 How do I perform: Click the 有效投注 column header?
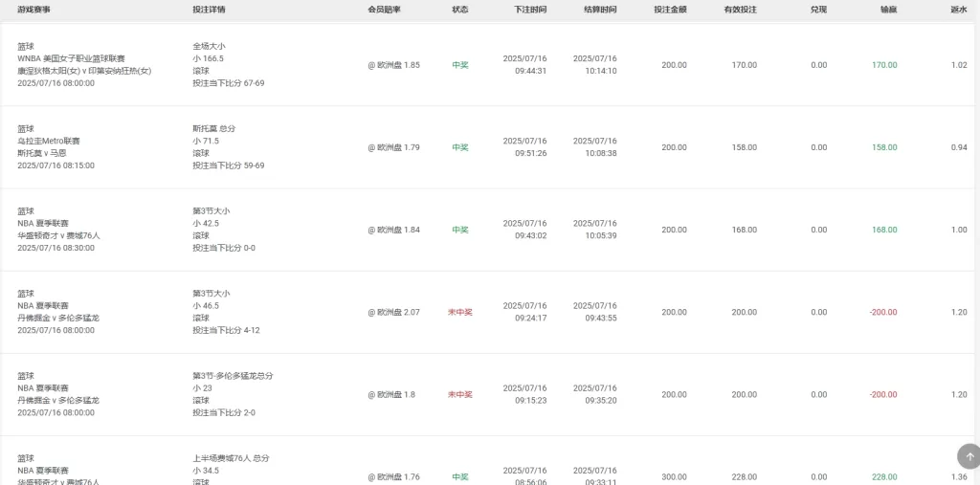click(740, 10)
